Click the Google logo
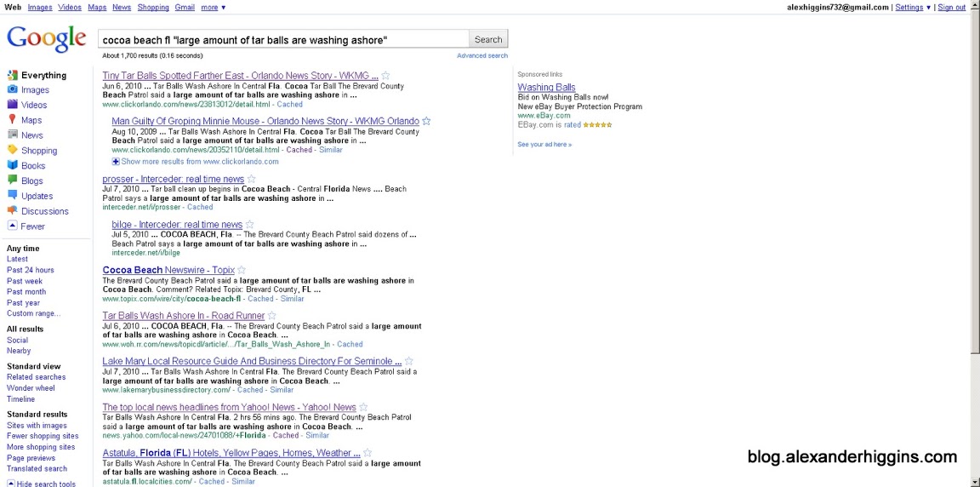Image resolution: width=980 pixels, height=487 pixels. pyautogui.click(x=46, y=39)
